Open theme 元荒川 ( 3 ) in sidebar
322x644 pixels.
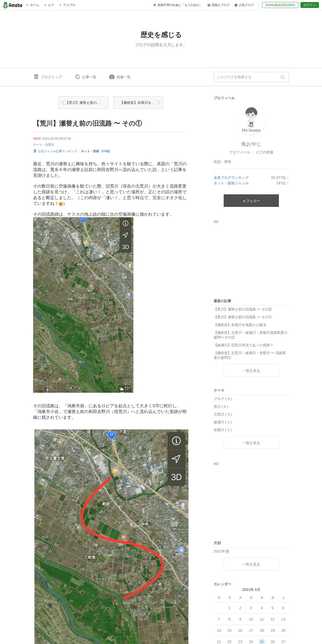tap(223, 414)
